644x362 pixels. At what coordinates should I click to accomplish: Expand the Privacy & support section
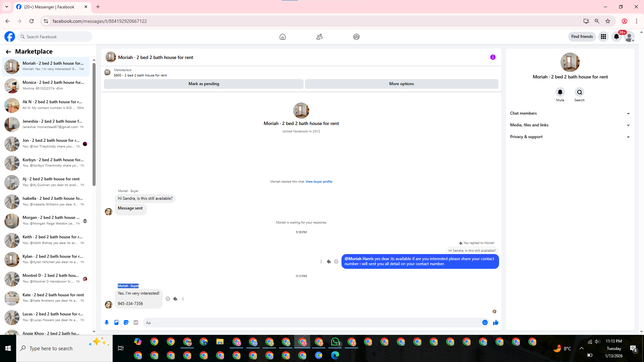(x=570, y=137)
